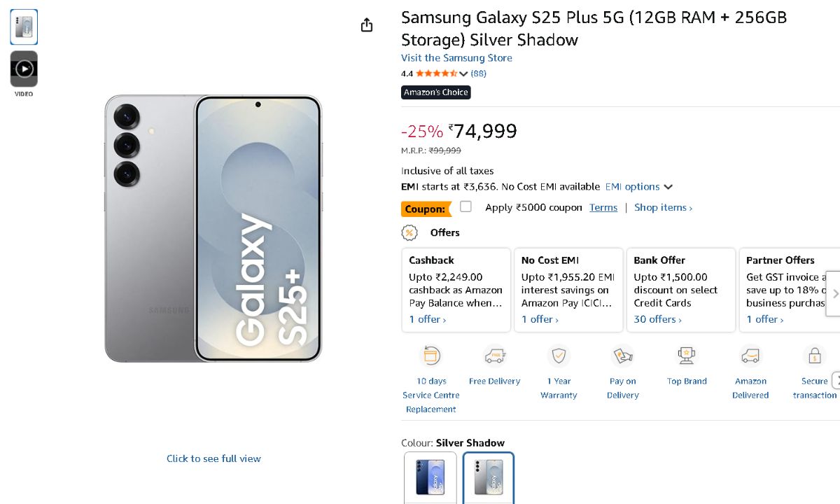This screenshot has height=504, width=840.
Task: Open coupon Terms link
Action: tap(603, 208)
